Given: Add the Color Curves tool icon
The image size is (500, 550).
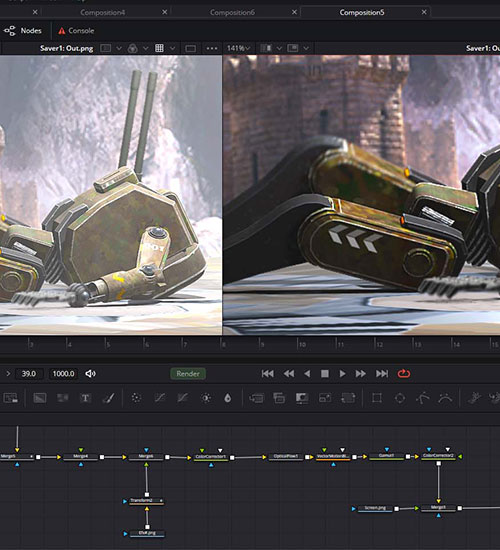Looking at the screenshot, I should point(160,398).
